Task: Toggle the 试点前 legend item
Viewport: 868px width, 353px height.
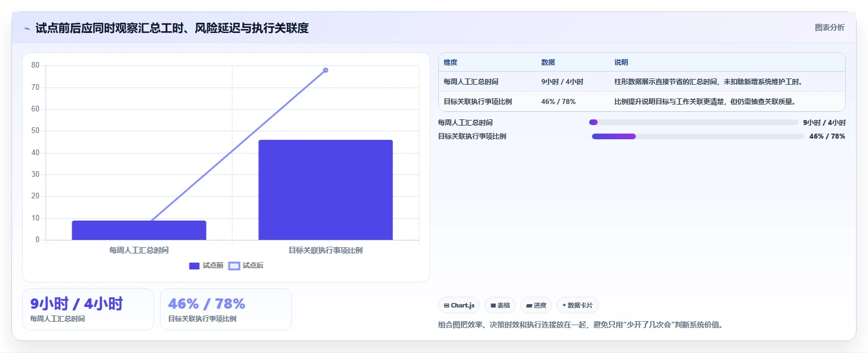Action: (x=206, y=265)
